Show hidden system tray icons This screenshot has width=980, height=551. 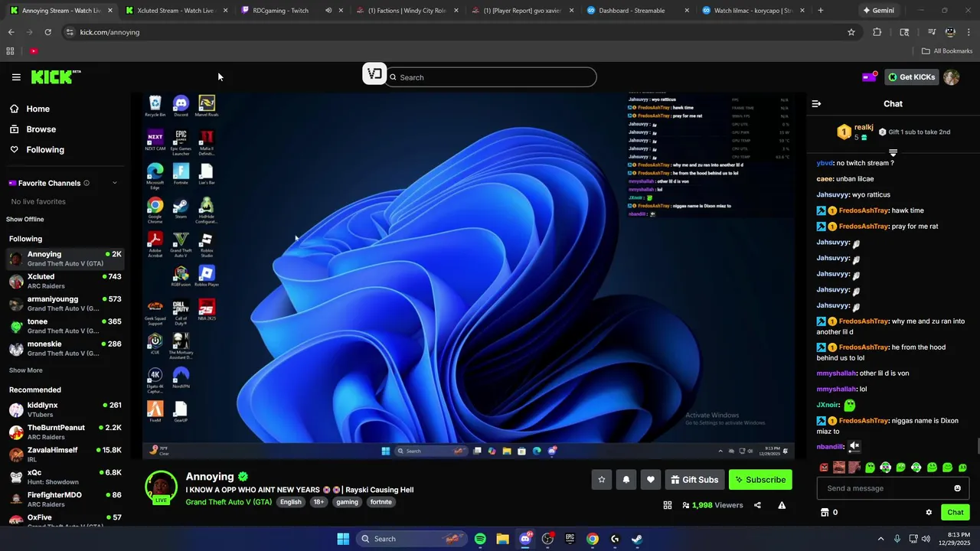880,539
